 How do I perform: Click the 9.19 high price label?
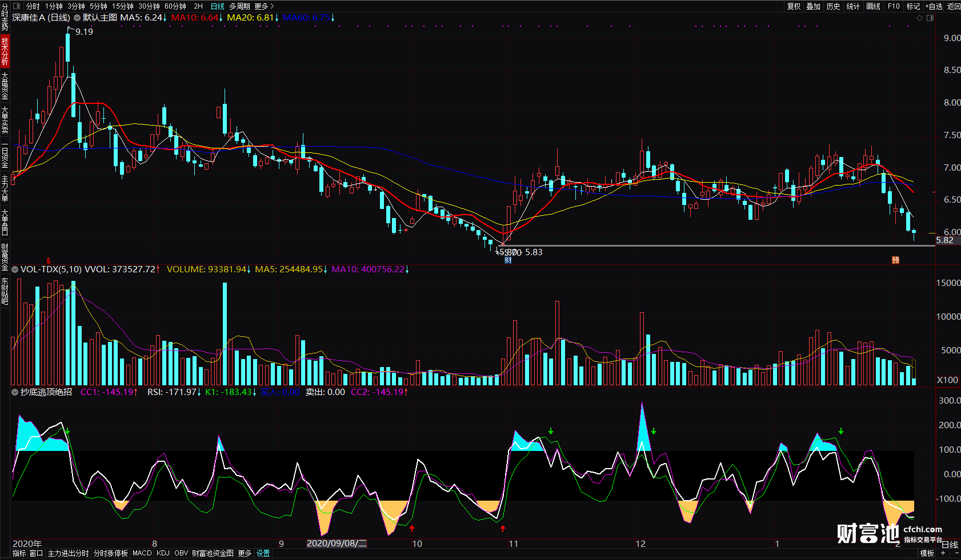(x=84, y=32)
